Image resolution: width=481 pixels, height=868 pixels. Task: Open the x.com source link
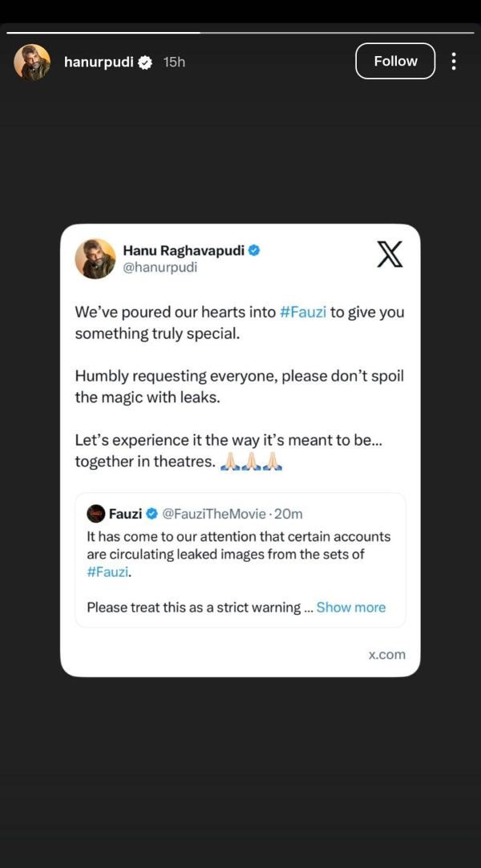click(x=387, y=654)
